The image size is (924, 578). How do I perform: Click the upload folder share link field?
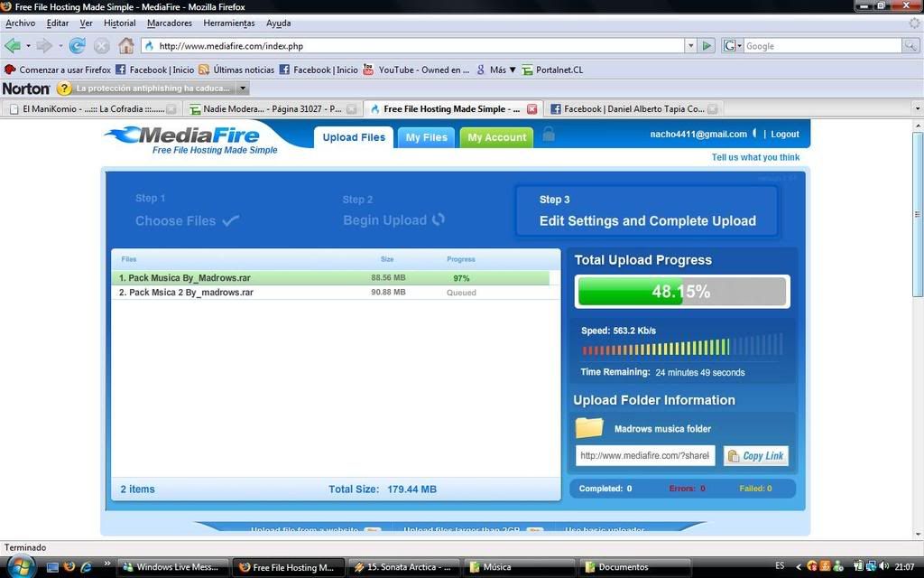[645, 455]
